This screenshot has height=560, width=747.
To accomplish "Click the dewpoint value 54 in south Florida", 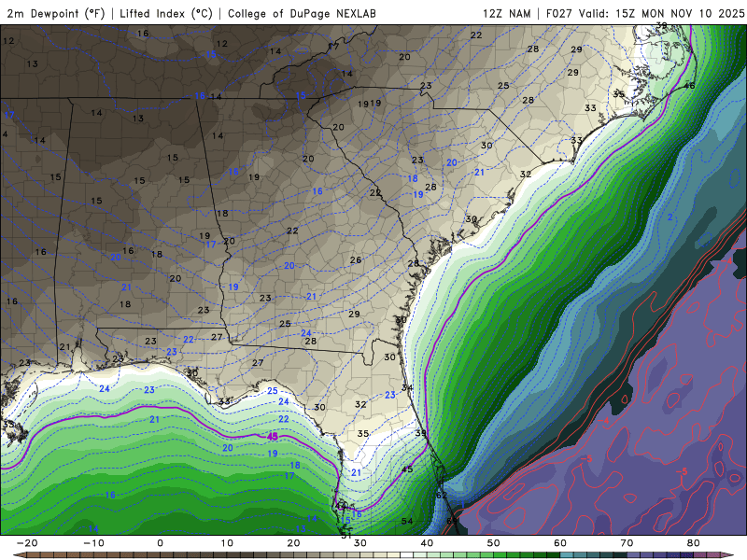I will click(x=407, y=521).
